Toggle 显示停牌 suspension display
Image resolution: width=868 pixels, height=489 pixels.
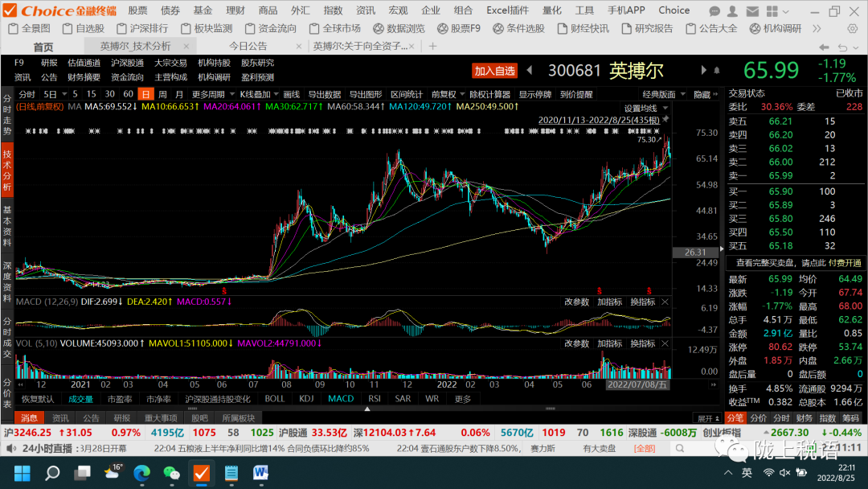(x=534, y=94)
